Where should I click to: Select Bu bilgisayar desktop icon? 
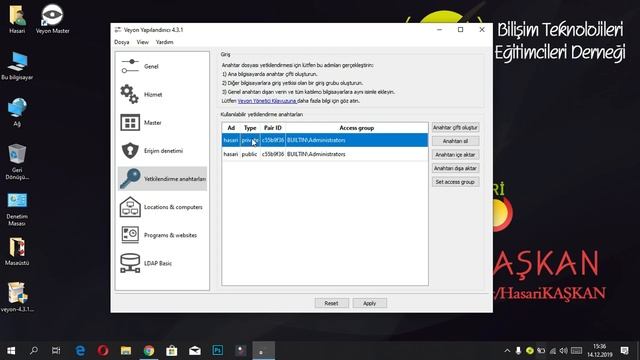tap(17, 65)
